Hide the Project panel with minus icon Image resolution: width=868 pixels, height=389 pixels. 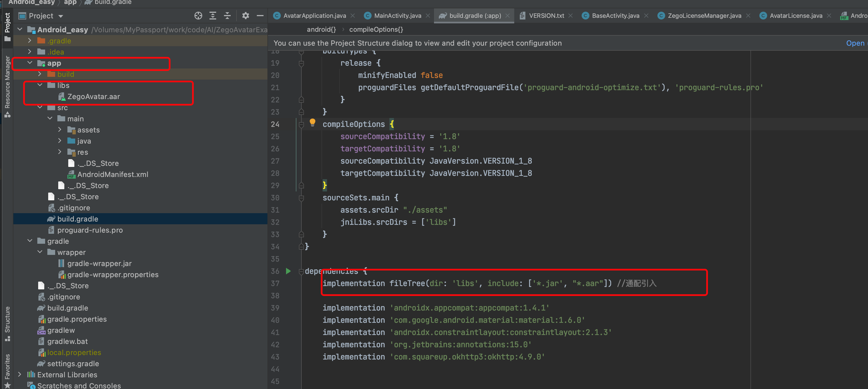pyautogui.click(x=260, y=16)
